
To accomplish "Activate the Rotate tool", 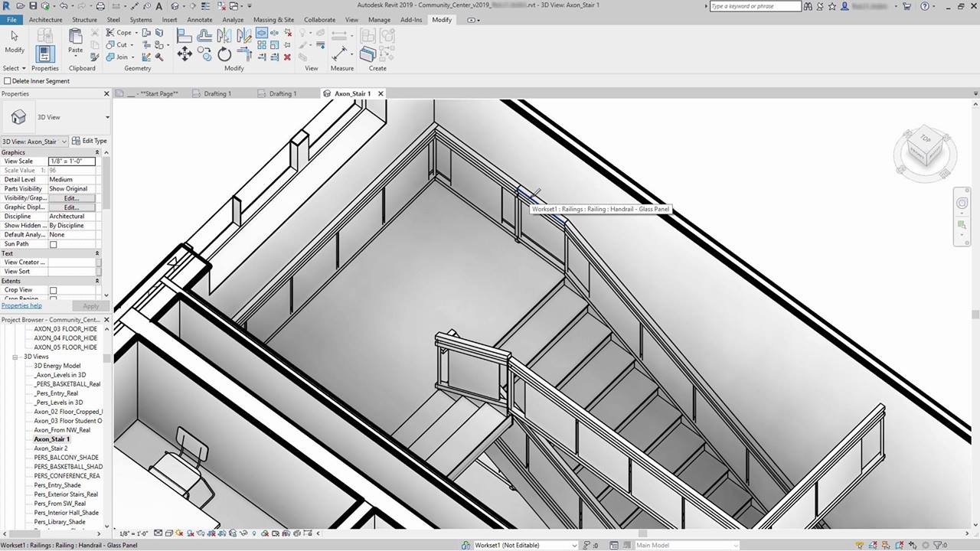I will point(224,54).
